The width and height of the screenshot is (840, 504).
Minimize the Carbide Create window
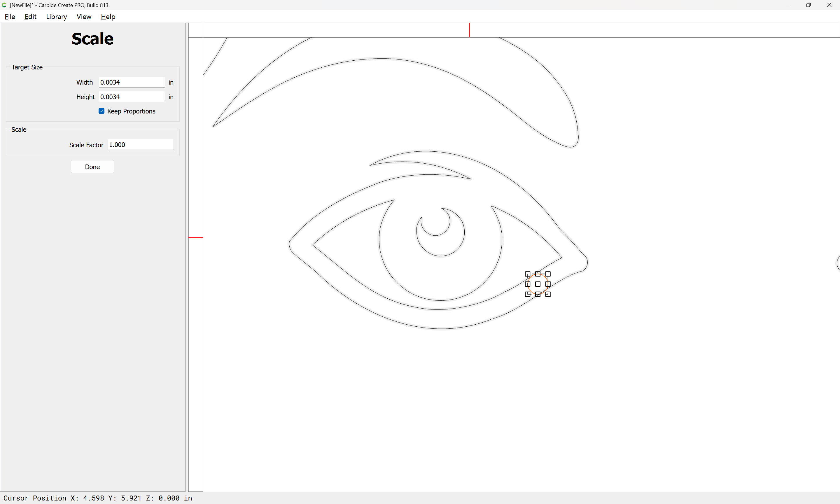[x=788, y=5]
